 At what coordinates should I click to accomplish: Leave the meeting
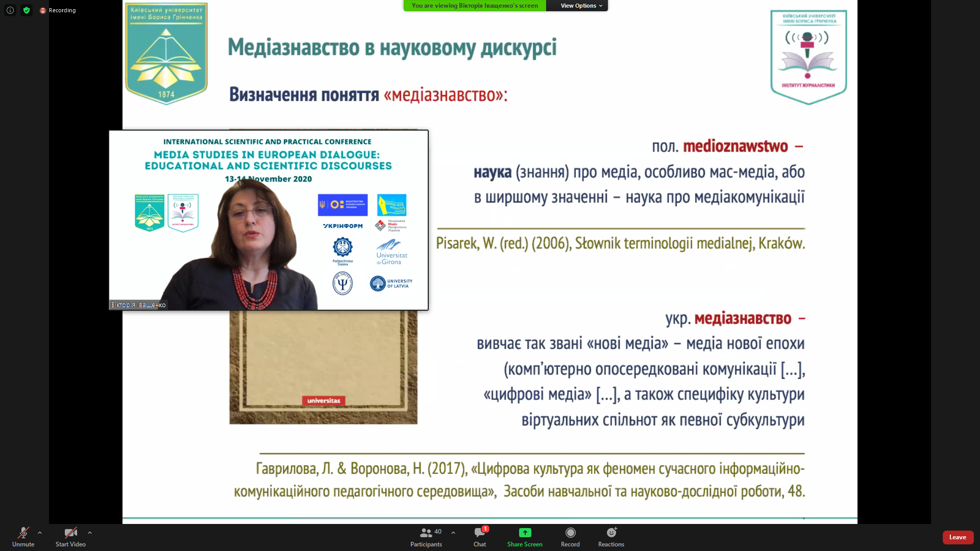958,537
